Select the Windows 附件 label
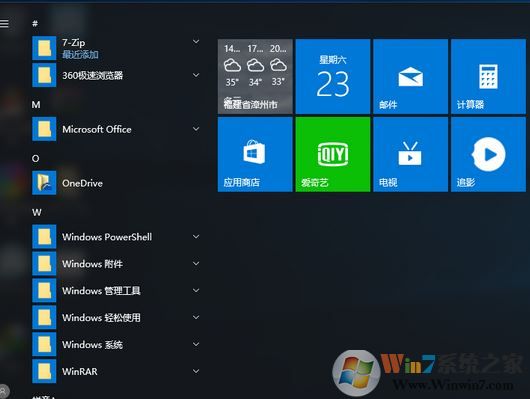Viewport: 530px width, 399px height. (x=92, y=264)
